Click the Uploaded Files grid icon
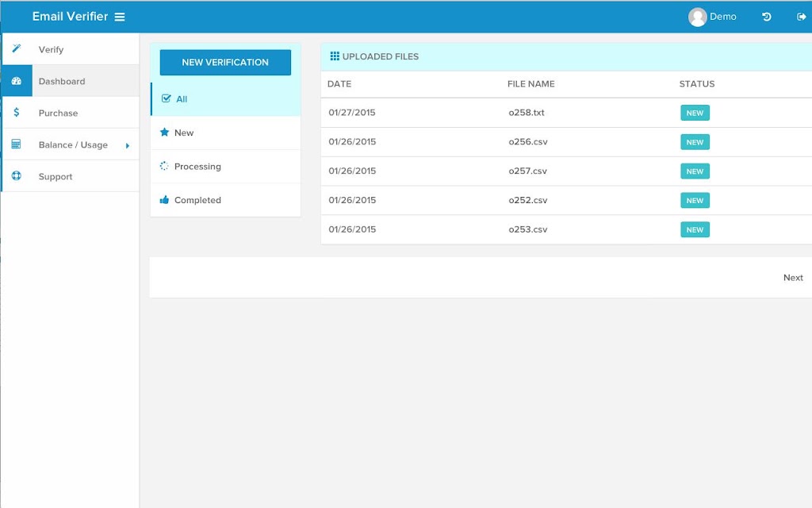This screenshot has height=508, width=812. [x=335, y=56]
